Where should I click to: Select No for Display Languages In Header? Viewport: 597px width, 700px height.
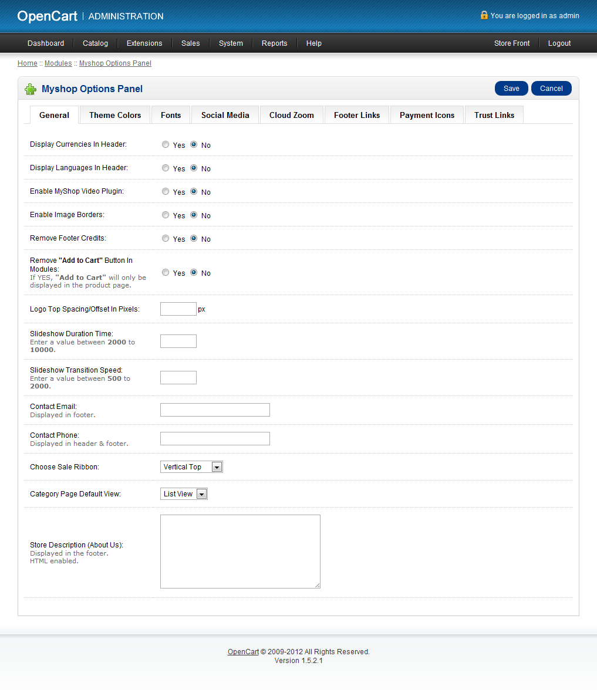pos(194,168)
